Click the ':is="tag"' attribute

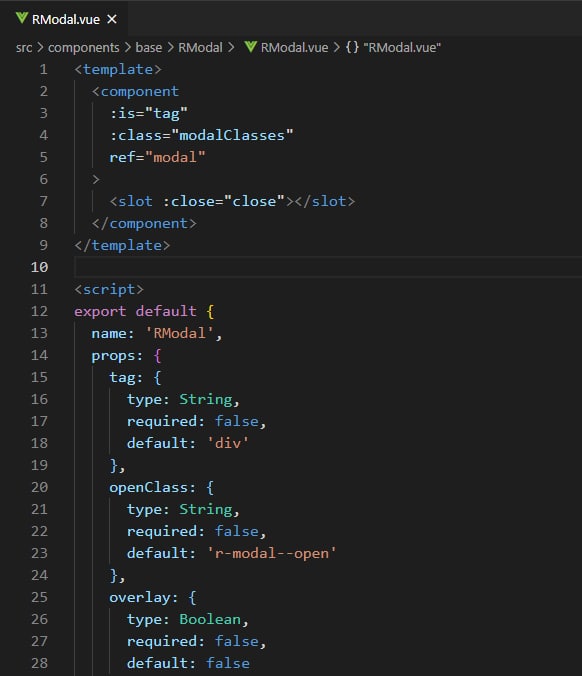click(149, 113)
